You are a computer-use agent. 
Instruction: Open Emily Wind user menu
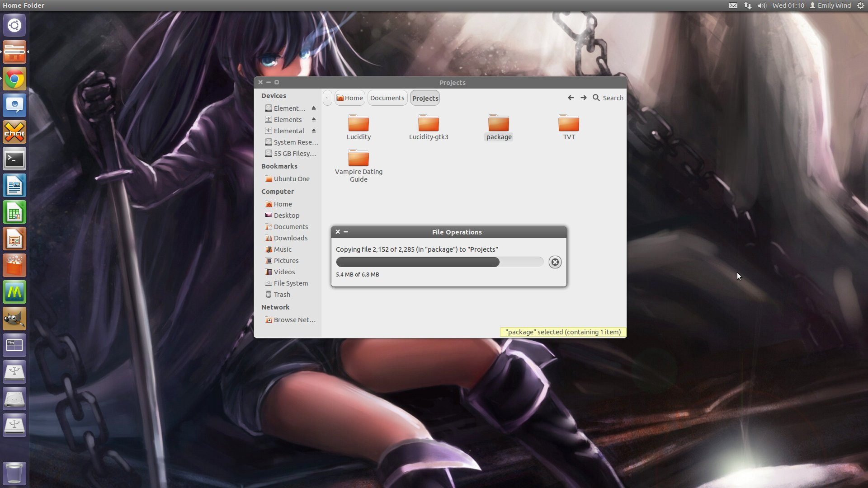[x=830, y=5]
